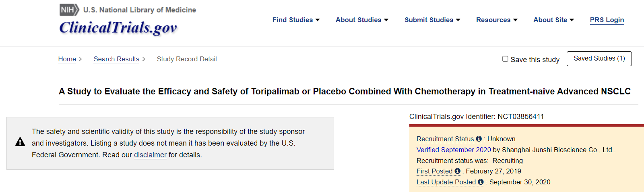Expand the About Studies dropdown
Image resolution: width=644 pixels, height=192 pixels.
tap(362, 20)
